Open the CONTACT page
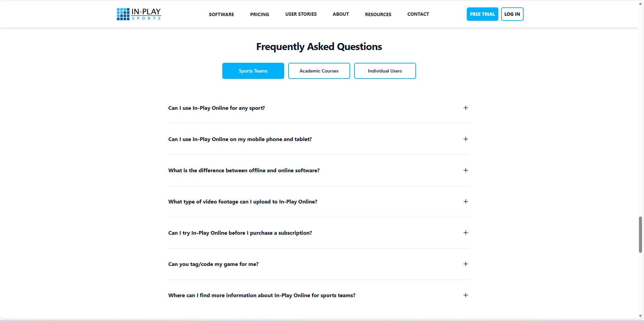 (x=418, y=14)
